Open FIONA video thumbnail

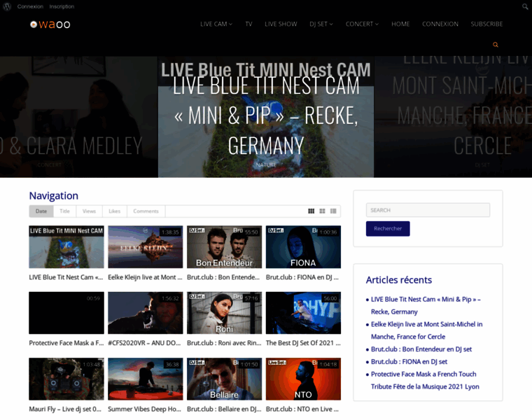pos(303,247)
